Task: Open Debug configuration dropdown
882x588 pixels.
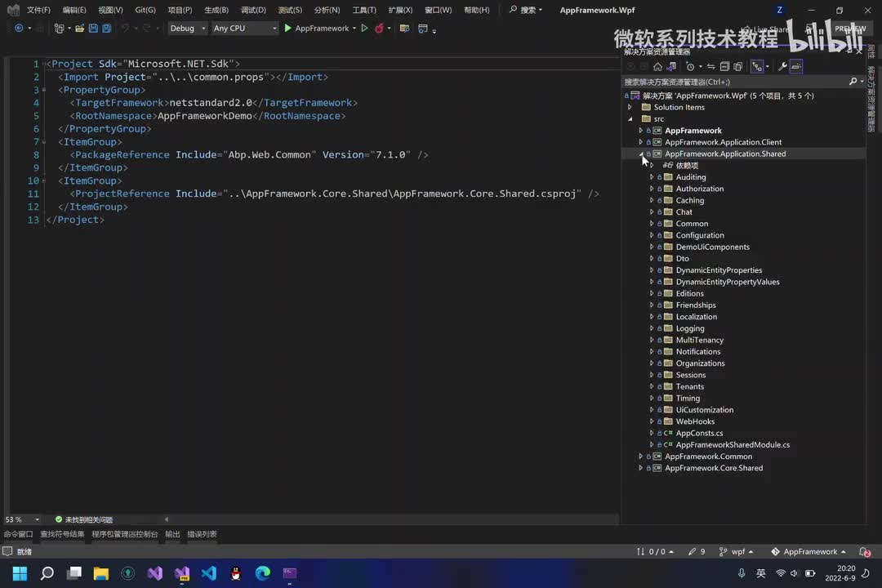Action: pos(188,28)
